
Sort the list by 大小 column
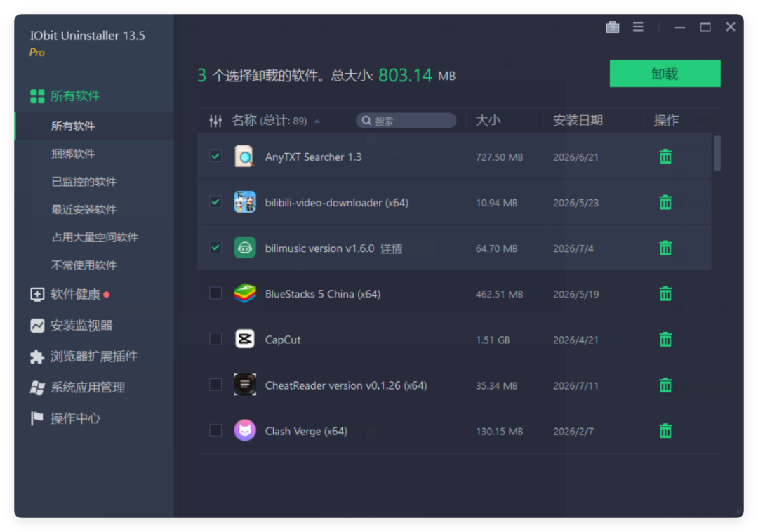coord(488,120)
